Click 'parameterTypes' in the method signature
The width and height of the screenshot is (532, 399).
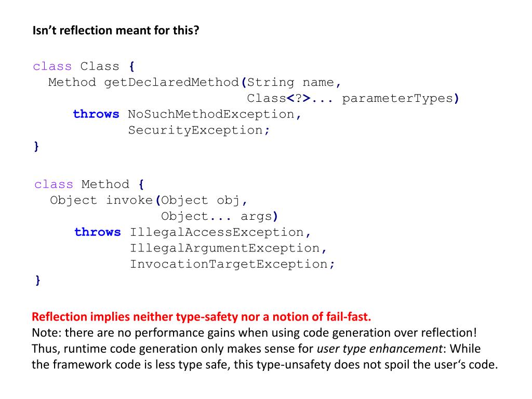pyautogui.click(x=397, y=98)
